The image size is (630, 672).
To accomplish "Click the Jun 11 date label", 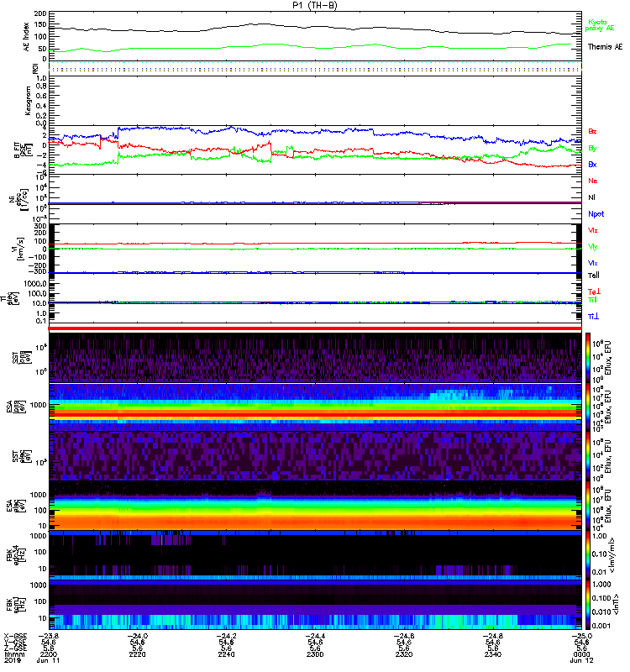I will click(x=48, y=661).
